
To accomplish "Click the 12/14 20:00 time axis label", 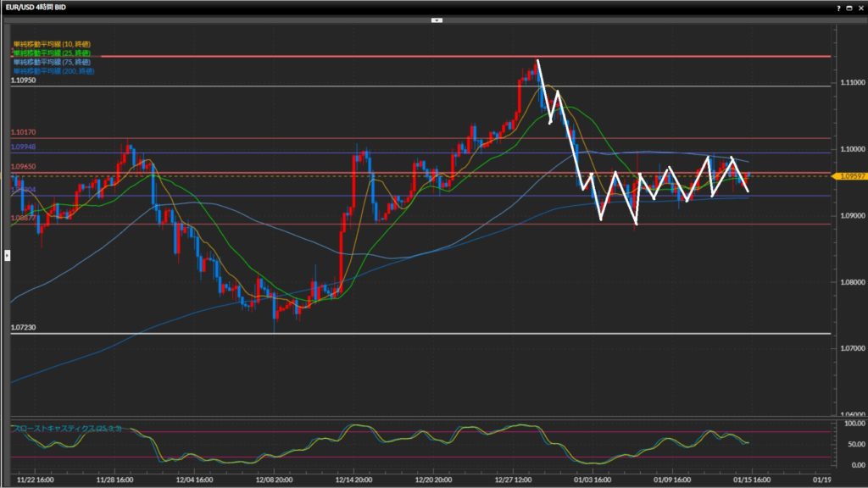I will tap(354, 479).
